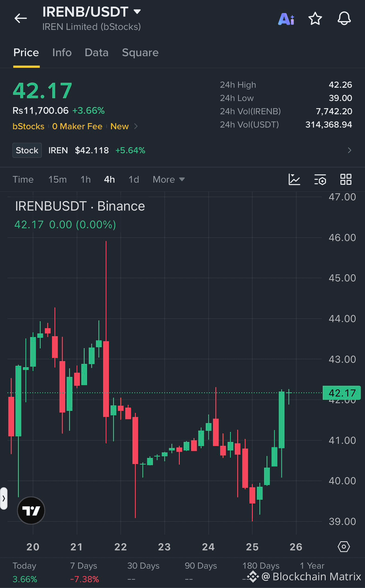Tap the 90 Days performance entry
The width and height of the screenshot is (365, 588).
click(201, 572)
